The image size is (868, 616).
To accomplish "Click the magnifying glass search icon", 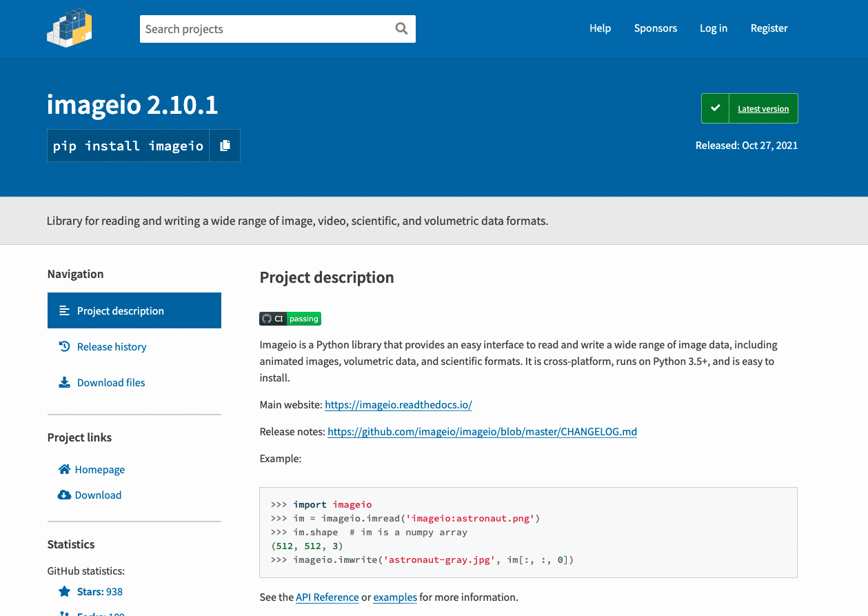I will [401, 29].
